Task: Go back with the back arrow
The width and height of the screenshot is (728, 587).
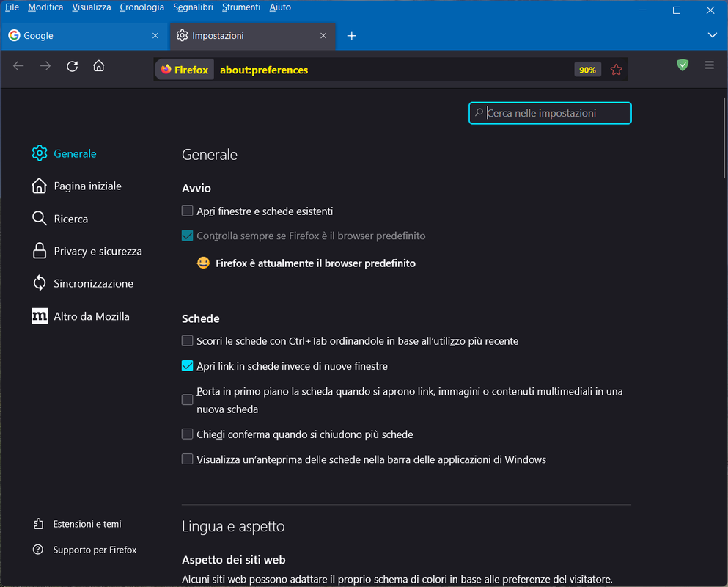Action: (x=18, y=66)
